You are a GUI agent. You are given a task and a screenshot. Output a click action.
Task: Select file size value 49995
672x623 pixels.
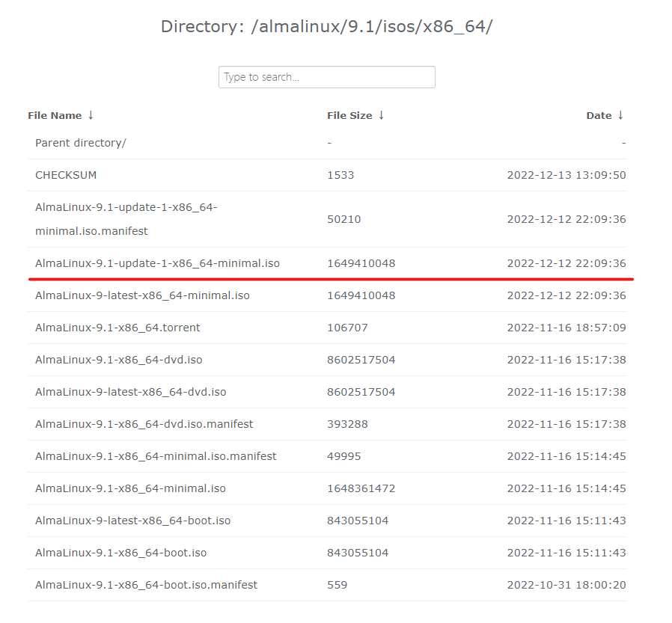(x=344, y=456)
